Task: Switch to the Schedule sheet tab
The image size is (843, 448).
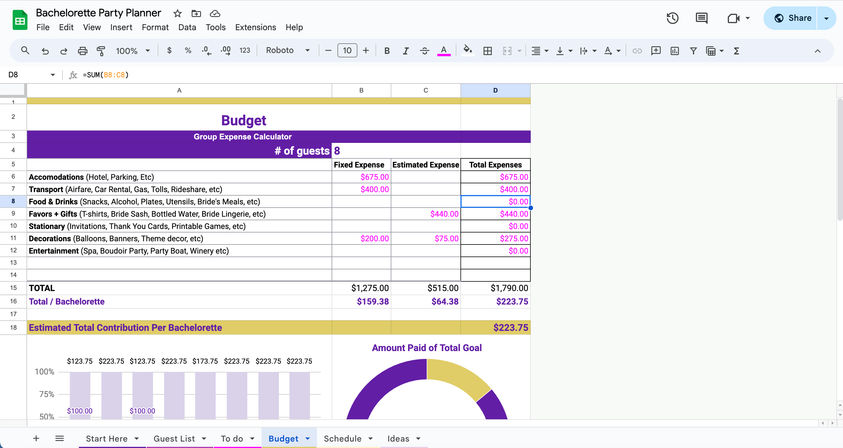Action: (x=342, y=438)
